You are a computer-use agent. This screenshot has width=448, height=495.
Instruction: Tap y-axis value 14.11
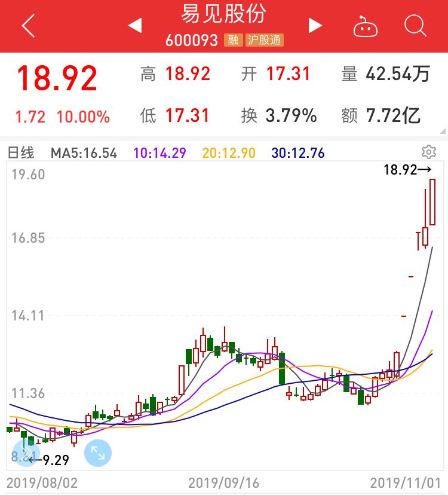(28, 316)
